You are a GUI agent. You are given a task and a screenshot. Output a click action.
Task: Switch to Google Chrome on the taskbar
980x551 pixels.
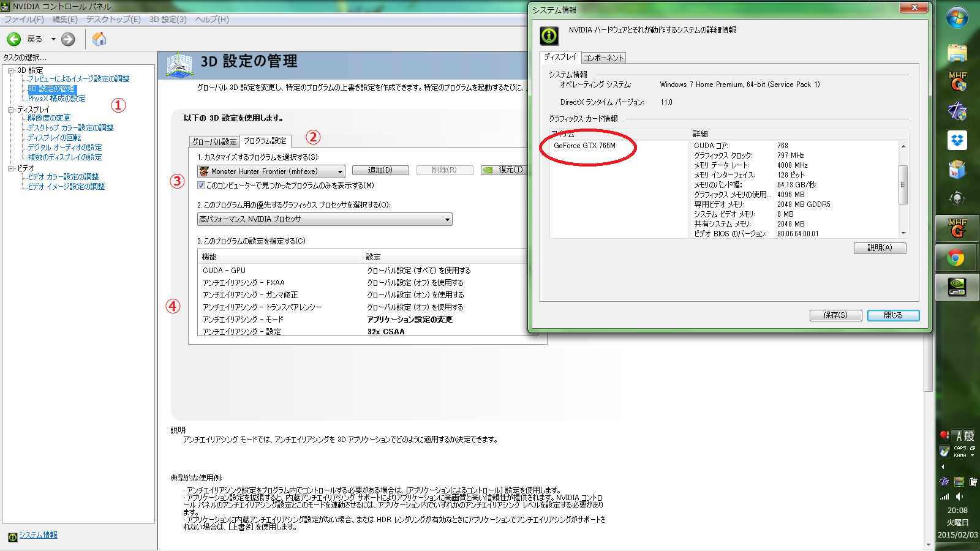pyautogui.click(x=957, y=258)
